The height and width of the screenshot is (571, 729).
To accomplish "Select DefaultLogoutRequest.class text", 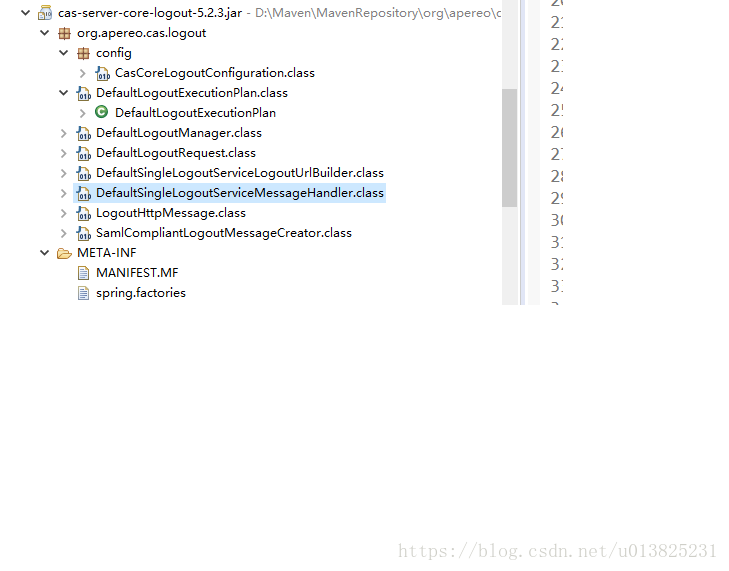I will pyautogui.click(x=176, y=153).
